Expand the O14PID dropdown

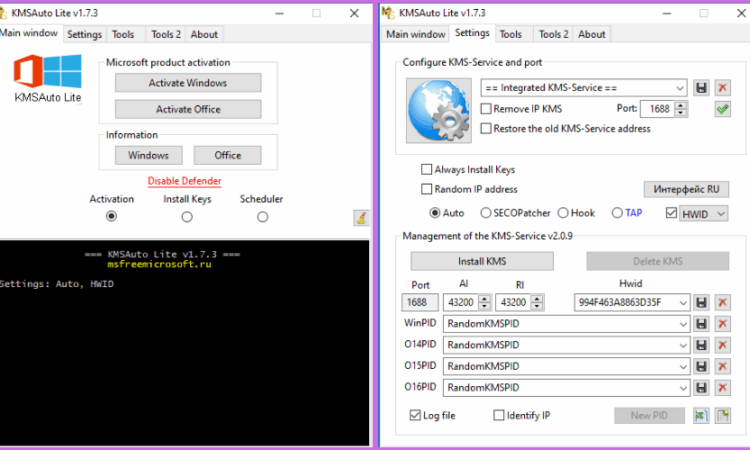tap(683, 345)
